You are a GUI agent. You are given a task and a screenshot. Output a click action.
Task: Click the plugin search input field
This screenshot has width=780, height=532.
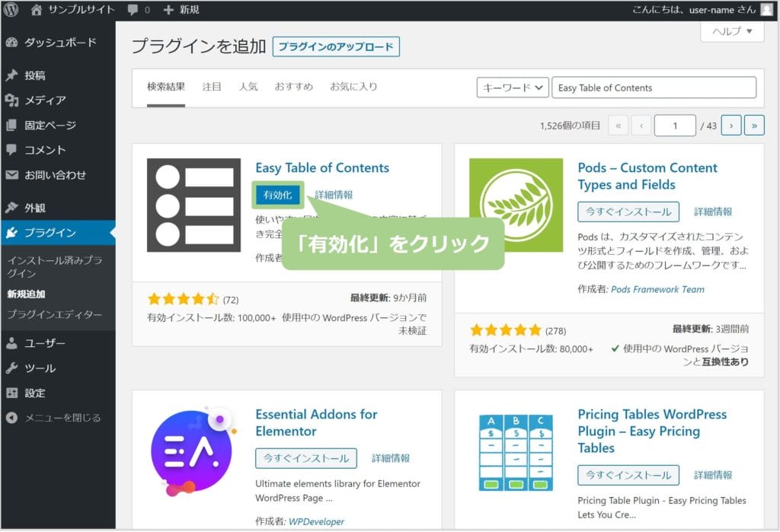point(654,88)
